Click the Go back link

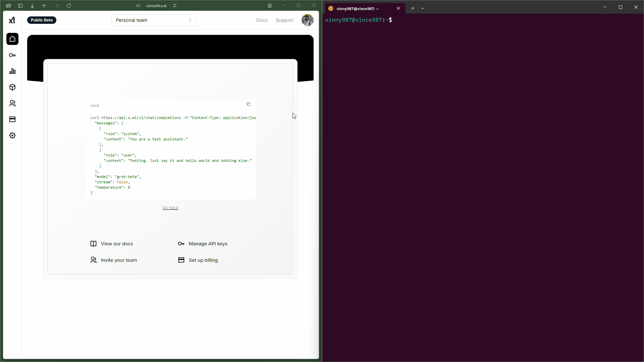pyautogui.click(x=170, y=208)
